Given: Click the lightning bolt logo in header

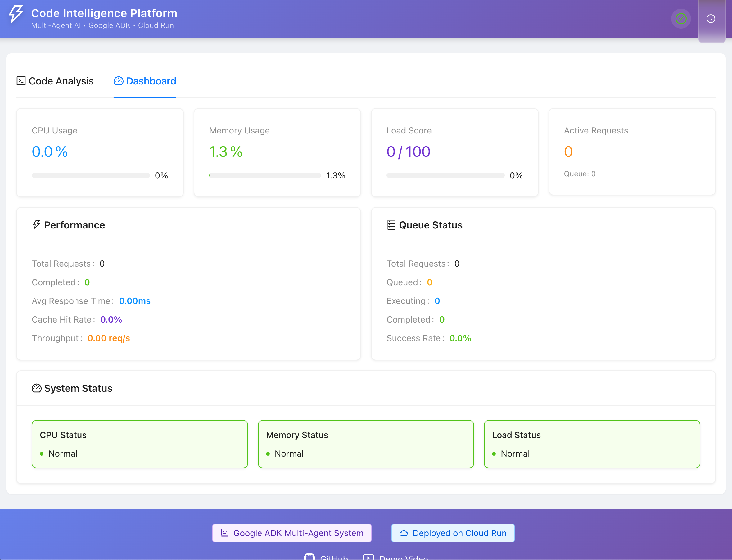Looking at the screenshot, I should coord(16,14).
